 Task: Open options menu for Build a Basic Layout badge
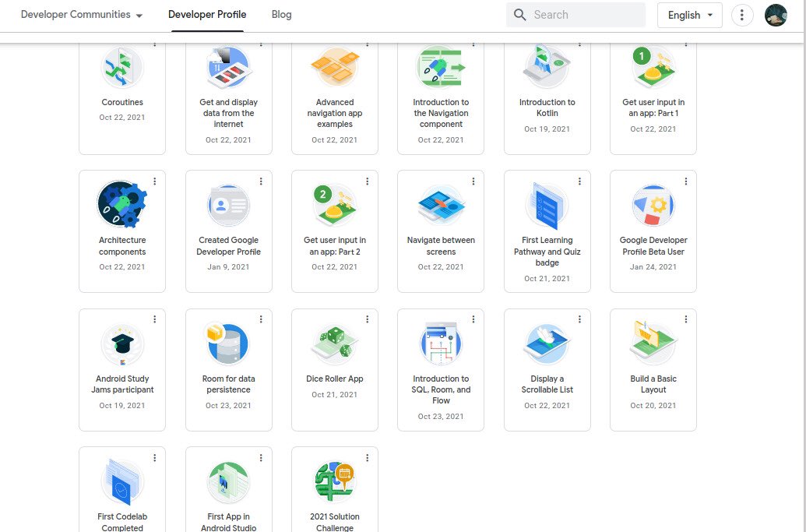pos(686,319)
